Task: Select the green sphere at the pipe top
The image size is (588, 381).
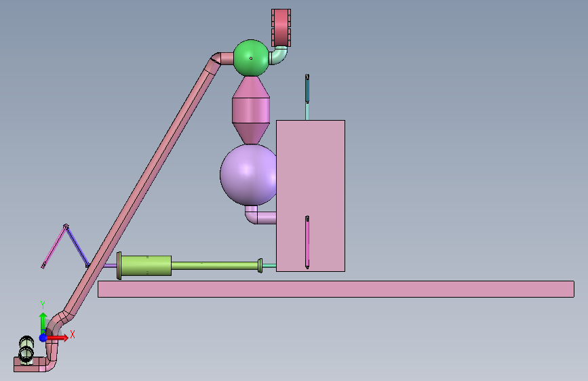Action: tap(251, 58)
